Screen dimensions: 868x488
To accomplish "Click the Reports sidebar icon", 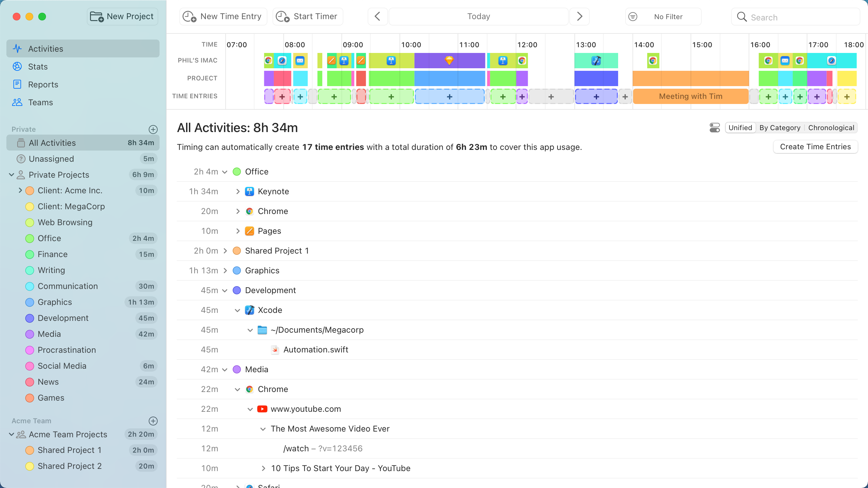I will tap(17, 84).
